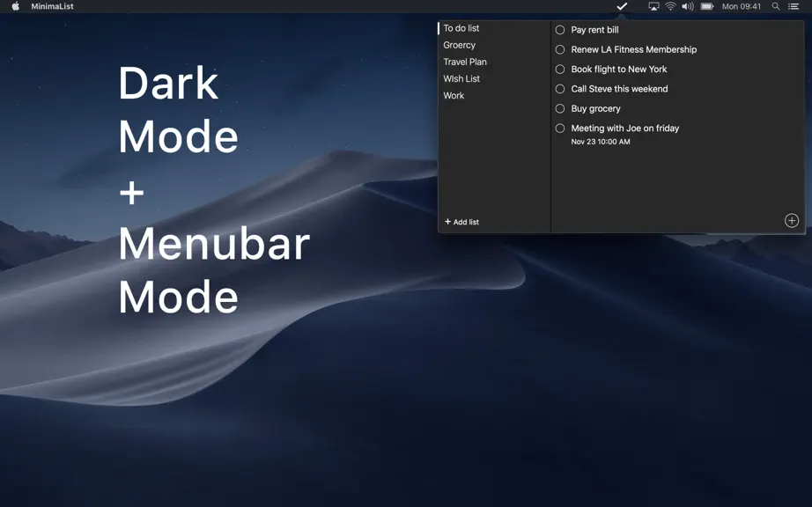
Task: Open the AirPlay display menu icon
Action: click(654, 6)
